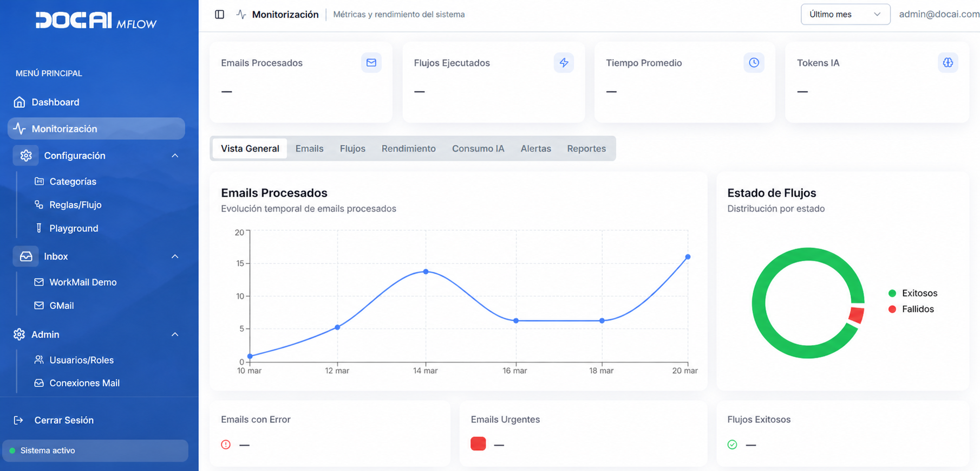The width and height of the screenshot is (980, 471).
Task: Click the Emails Procesados chart title
Action: coord(274,193)
